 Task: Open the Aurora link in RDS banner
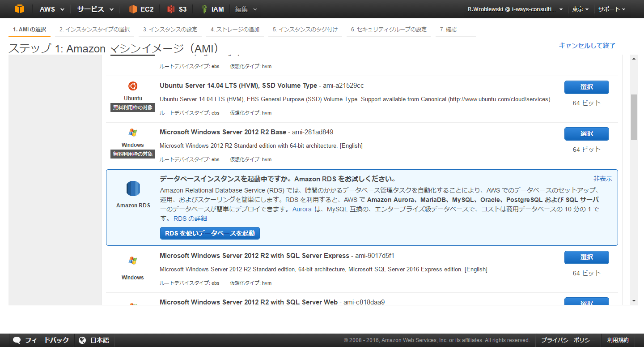302,209
